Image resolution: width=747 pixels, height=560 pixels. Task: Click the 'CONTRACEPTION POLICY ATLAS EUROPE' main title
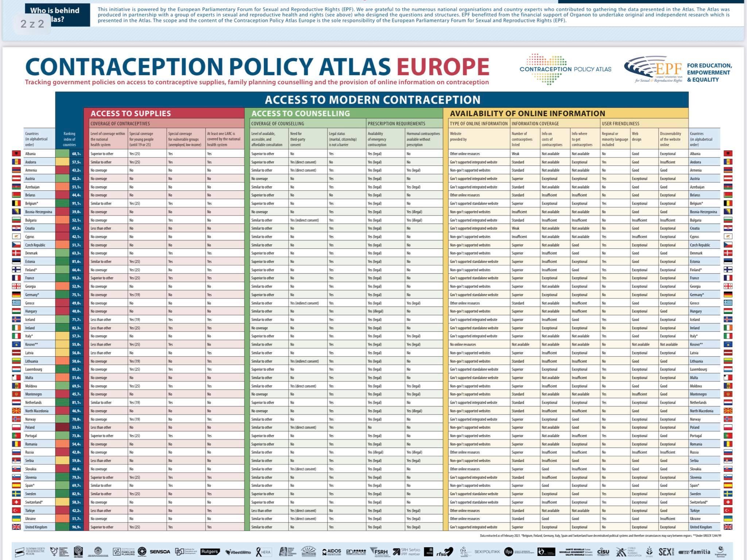click(257, 66)
